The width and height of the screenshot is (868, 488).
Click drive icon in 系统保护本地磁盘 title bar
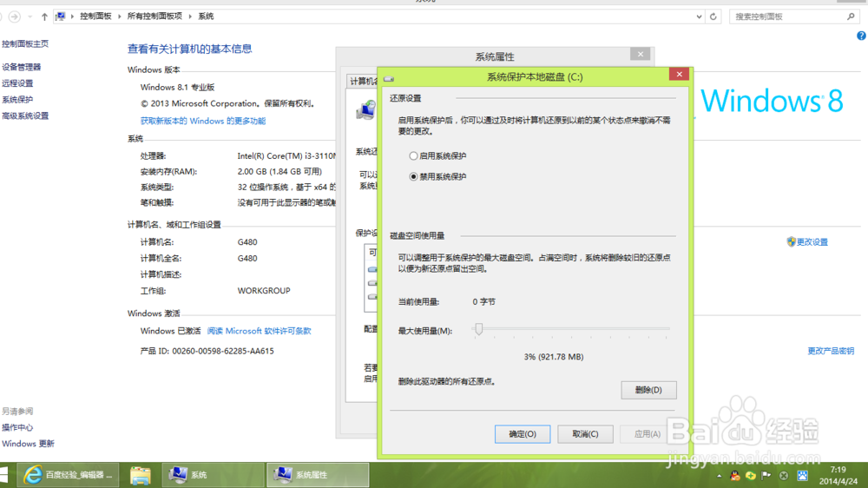(389, 79)
